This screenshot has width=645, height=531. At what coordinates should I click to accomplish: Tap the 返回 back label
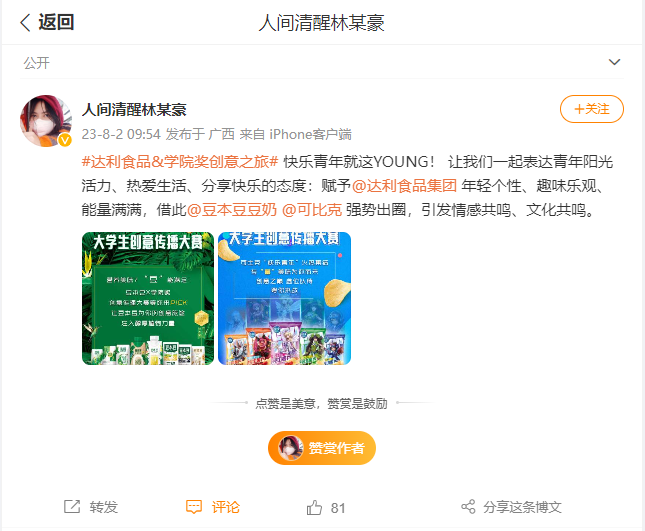(x=56, y=22)
